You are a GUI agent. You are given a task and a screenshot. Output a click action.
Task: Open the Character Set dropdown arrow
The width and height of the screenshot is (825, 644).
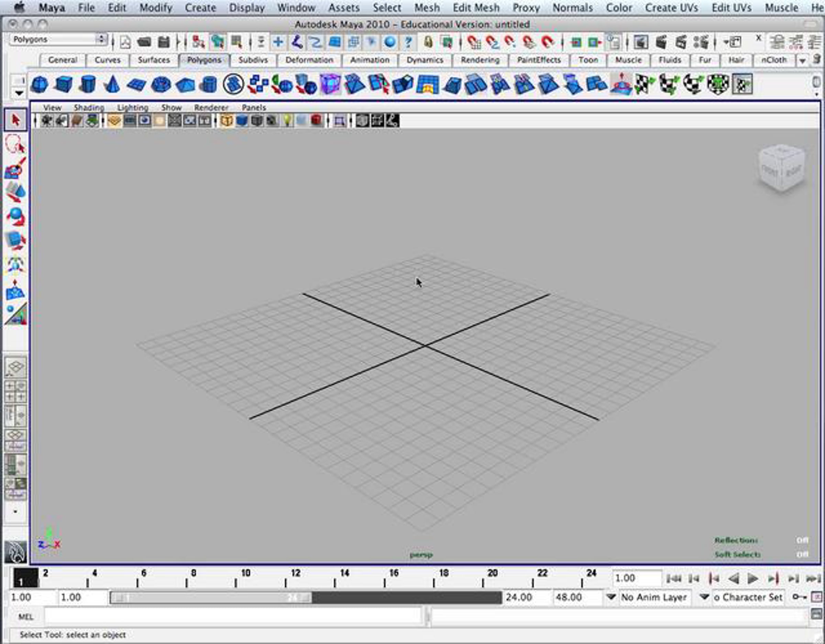point(704,597)
